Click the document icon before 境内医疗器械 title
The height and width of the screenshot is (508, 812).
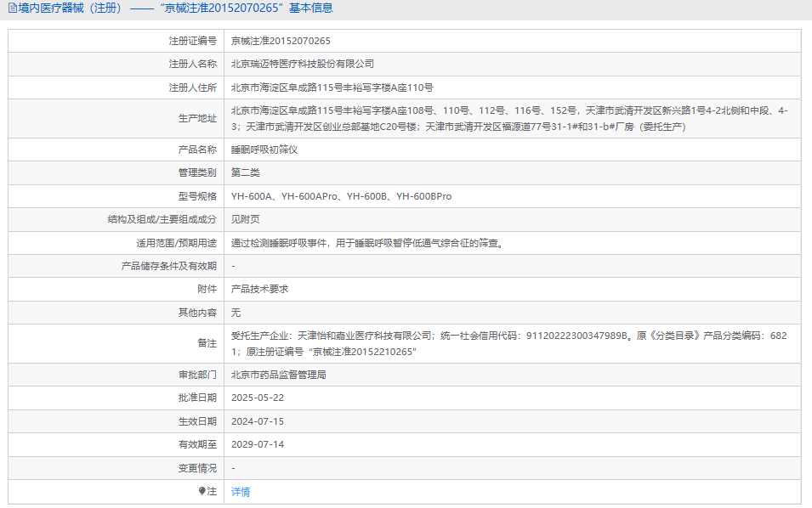[x=13, y=8]
